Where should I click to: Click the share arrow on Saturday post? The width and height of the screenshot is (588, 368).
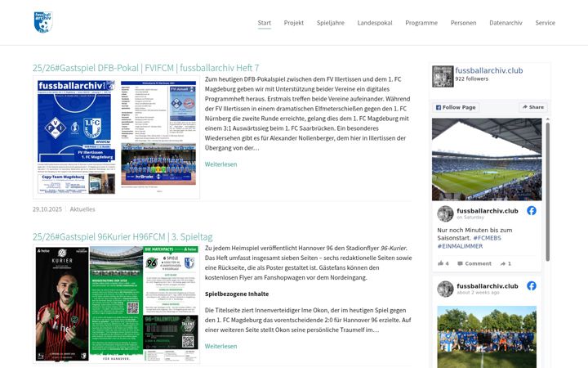click(503, 263)
